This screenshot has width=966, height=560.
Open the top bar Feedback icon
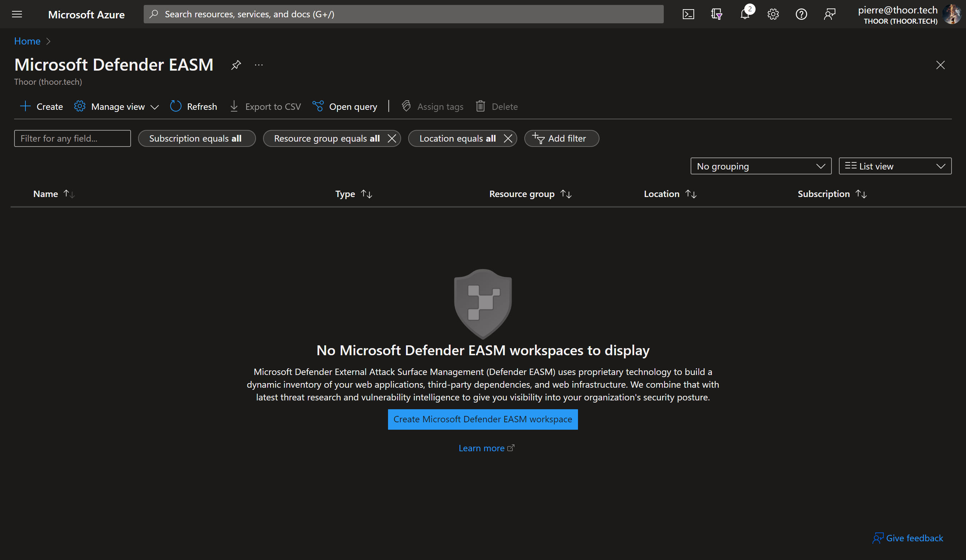click(829, 14)
